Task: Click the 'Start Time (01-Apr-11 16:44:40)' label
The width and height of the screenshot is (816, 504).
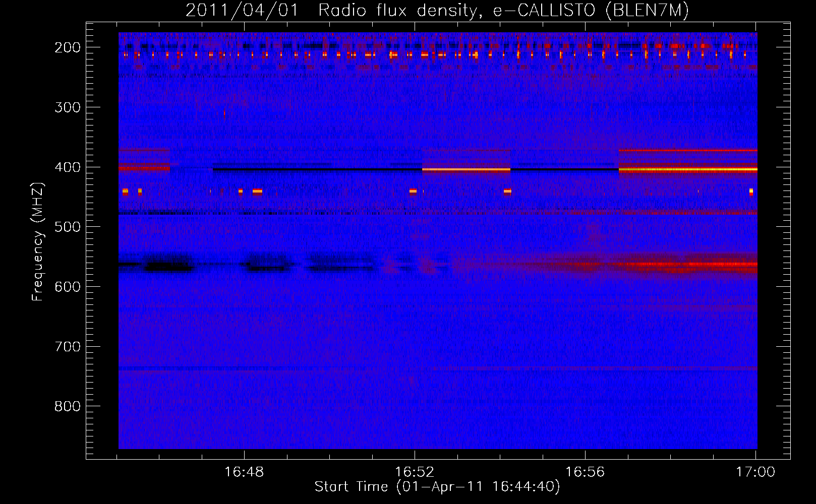Action: click(x=437, y=487)
